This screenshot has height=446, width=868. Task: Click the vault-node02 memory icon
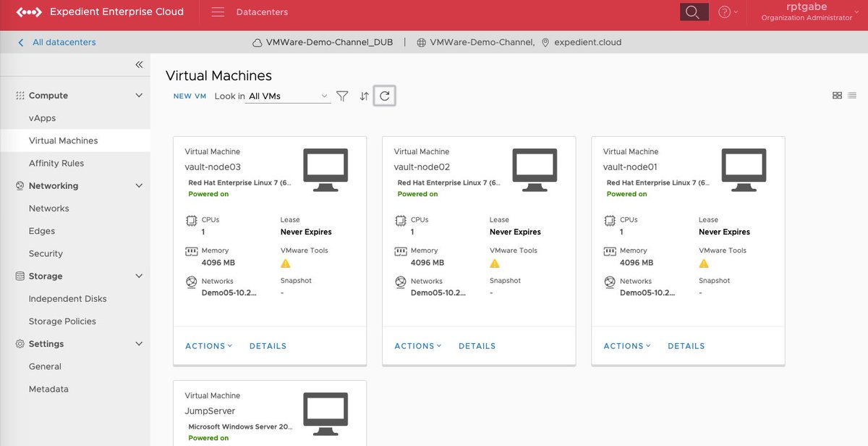point(401,252)
